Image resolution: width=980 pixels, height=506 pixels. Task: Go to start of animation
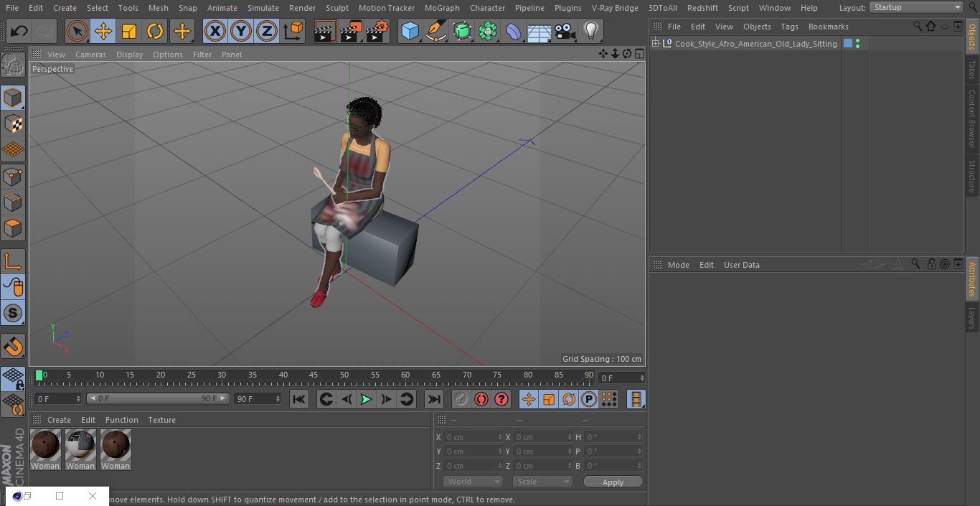pos(299,399)
